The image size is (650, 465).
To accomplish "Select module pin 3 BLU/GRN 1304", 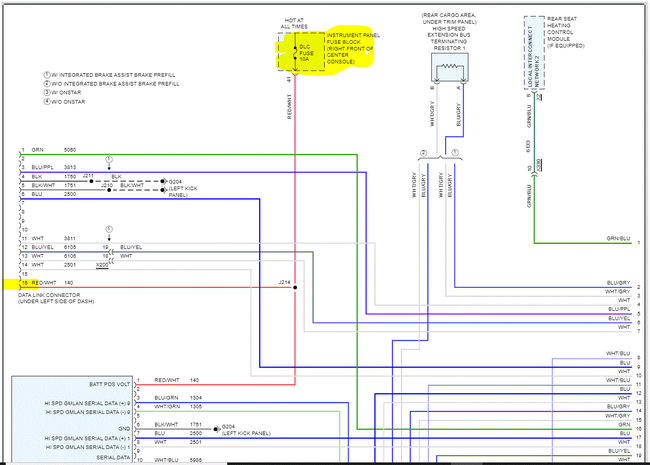I will [x=170, y=398].
